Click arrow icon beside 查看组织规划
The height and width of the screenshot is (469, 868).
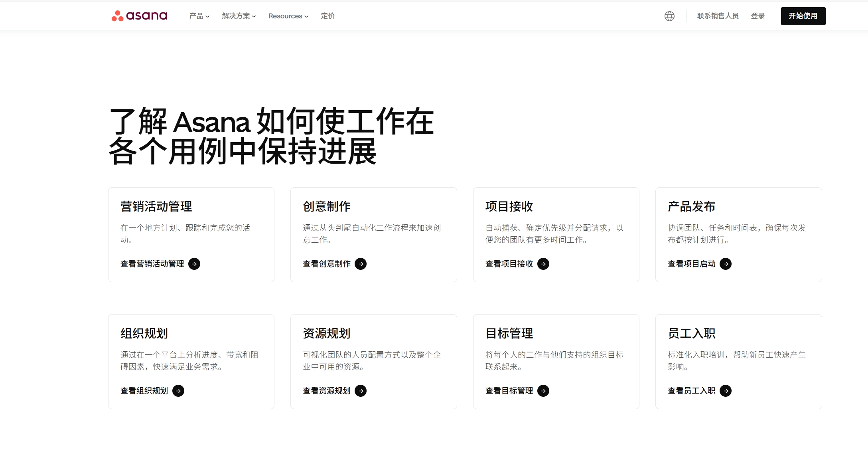pyautogui.click(x=178, y=391)
